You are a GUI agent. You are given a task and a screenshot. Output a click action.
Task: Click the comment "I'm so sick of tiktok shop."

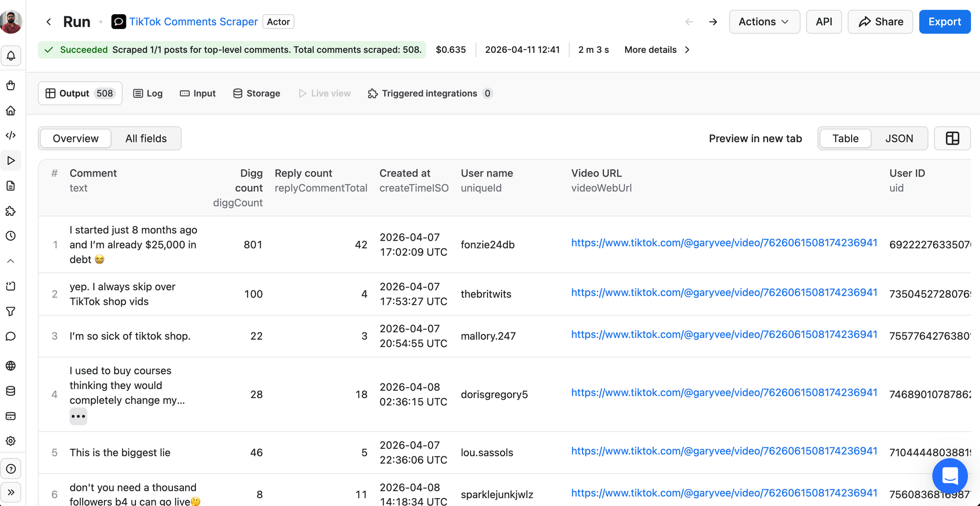point(130,336)
